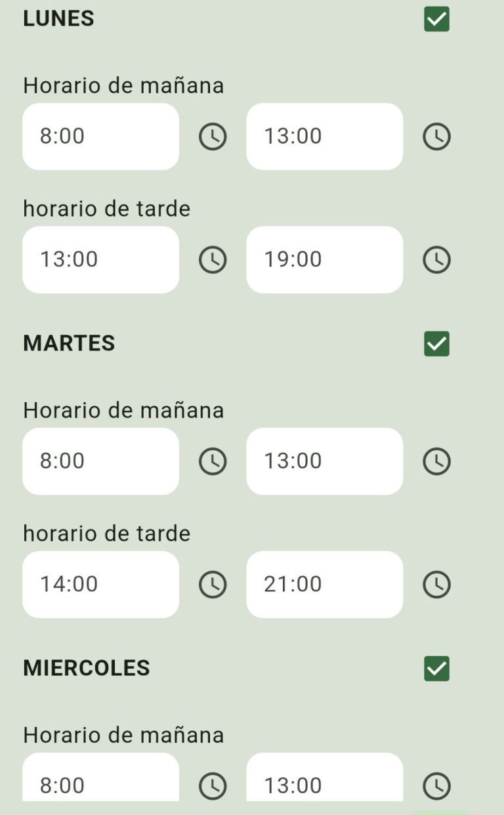Disable the MIERCOLES checkbox

pyautogui.click(x=436, y=669)
